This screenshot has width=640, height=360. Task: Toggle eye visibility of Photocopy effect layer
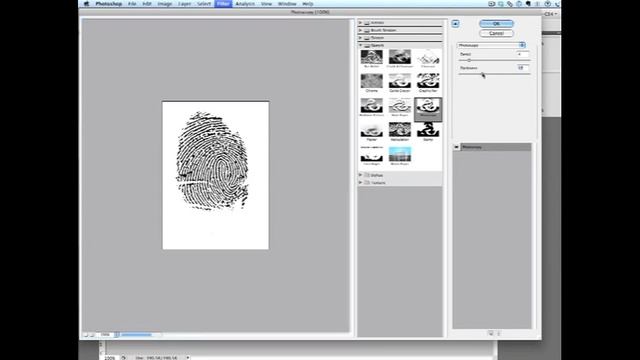tap(456, 147)
